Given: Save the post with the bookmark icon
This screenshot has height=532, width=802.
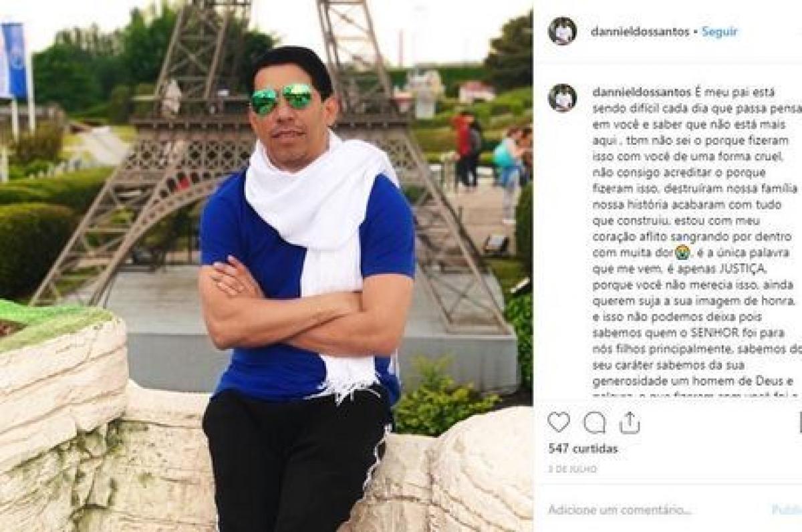Looking at the screenshot, I should point(799,422).
